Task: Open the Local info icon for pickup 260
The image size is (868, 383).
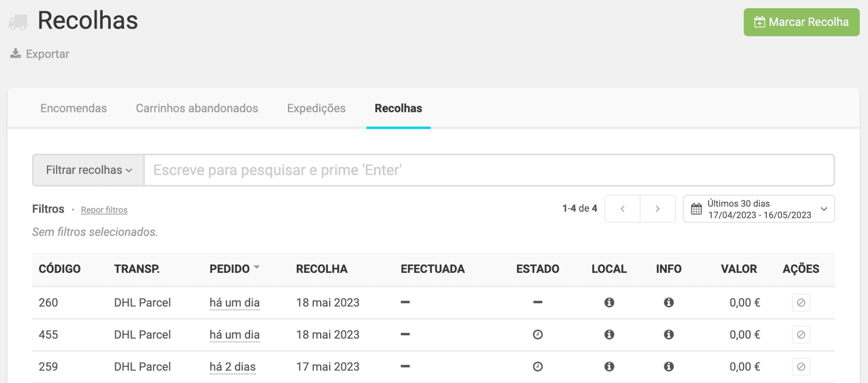Action: pyautogui.click(x=609, y=303)
